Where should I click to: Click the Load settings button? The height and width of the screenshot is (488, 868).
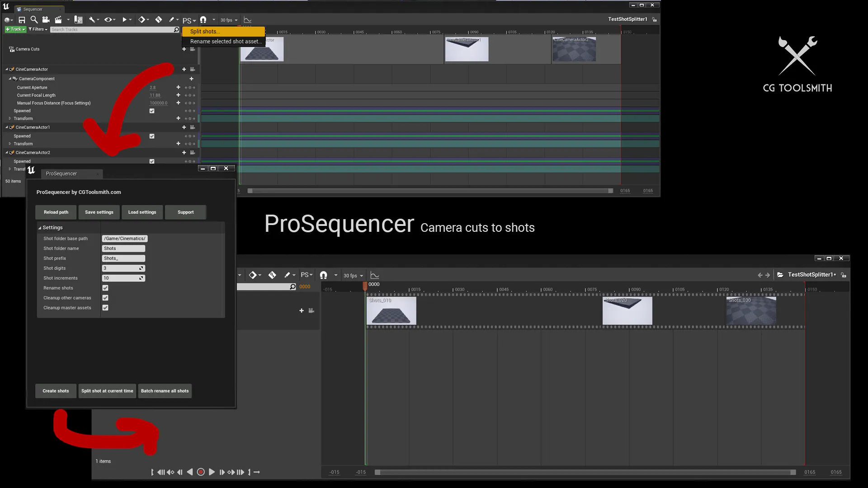point(142,212)
